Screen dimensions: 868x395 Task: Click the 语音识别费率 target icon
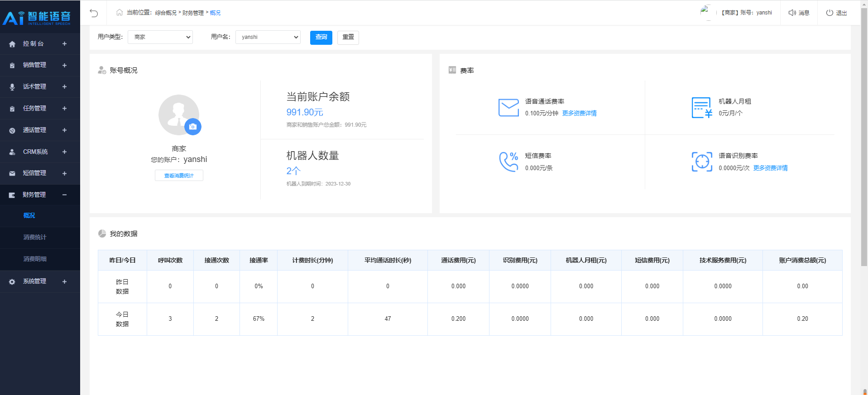[702, 162]
